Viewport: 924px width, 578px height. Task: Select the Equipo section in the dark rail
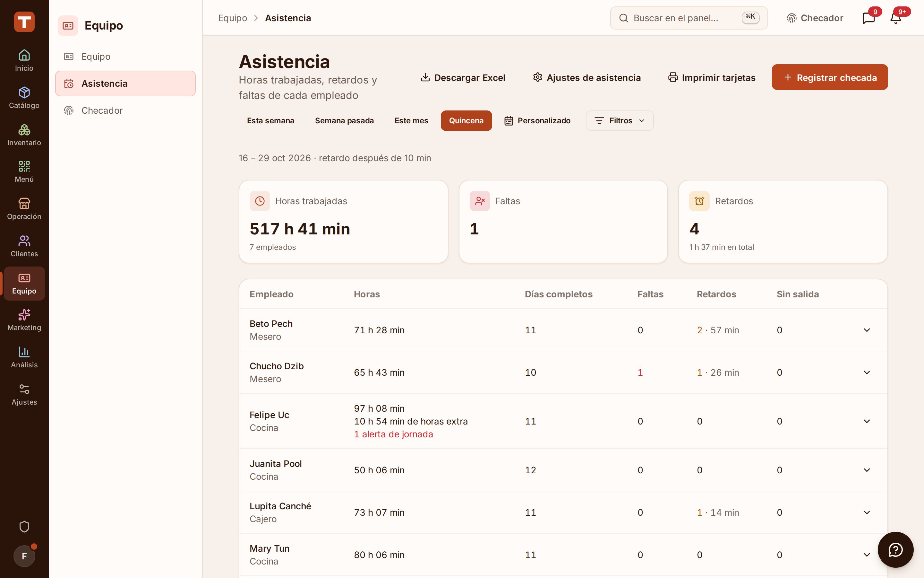(24, 283)
